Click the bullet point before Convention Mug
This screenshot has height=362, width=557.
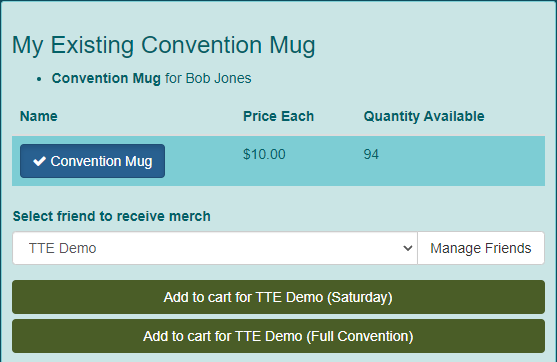coord(39,79)
